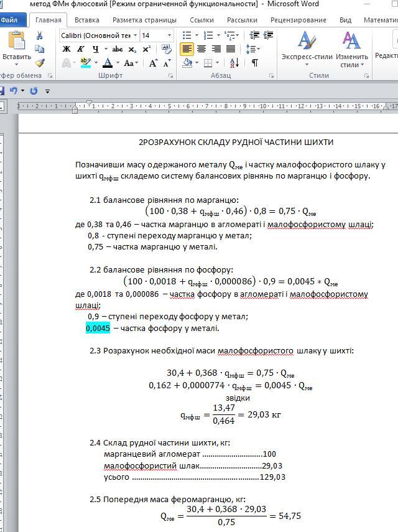Switch to the Рассылки tab
The image size is (398, 532).
242,20
